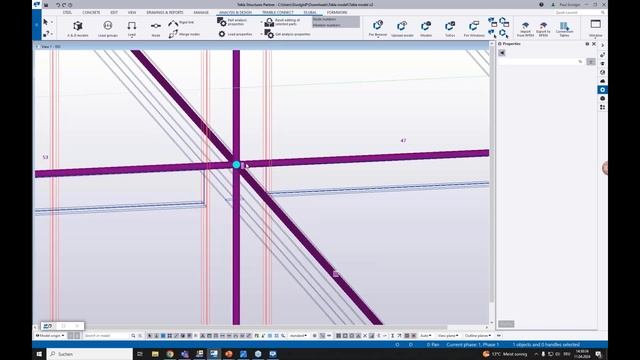The height and width of the screenshot is (360, 640).
Task: Open the VIEW ribbon tab
Action: (132, 13)
